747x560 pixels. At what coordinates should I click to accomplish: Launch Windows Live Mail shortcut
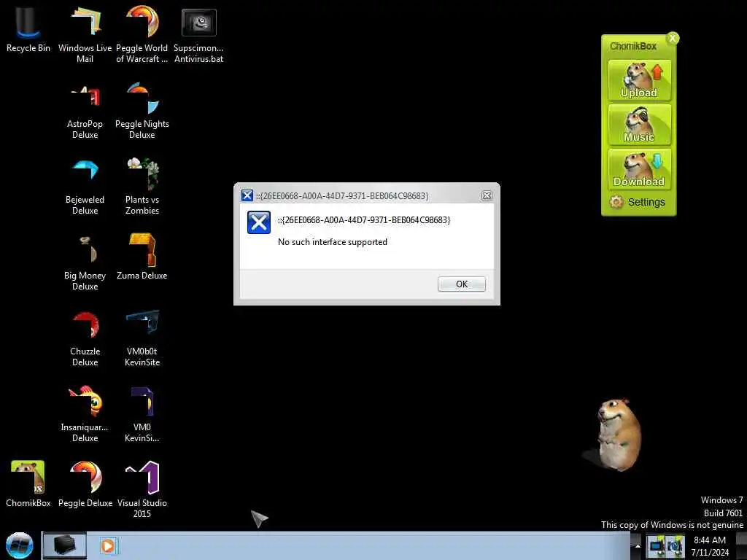tap(85, 34)
